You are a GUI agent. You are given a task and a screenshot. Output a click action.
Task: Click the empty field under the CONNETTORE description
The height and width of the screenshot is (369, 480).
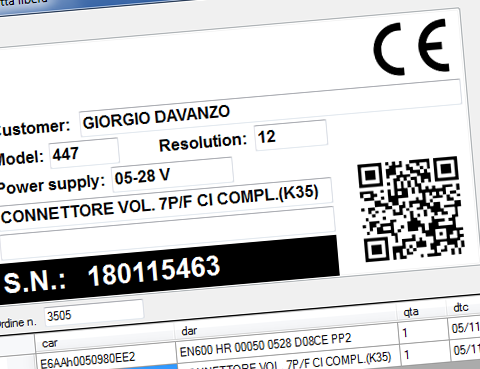(168, 233)
